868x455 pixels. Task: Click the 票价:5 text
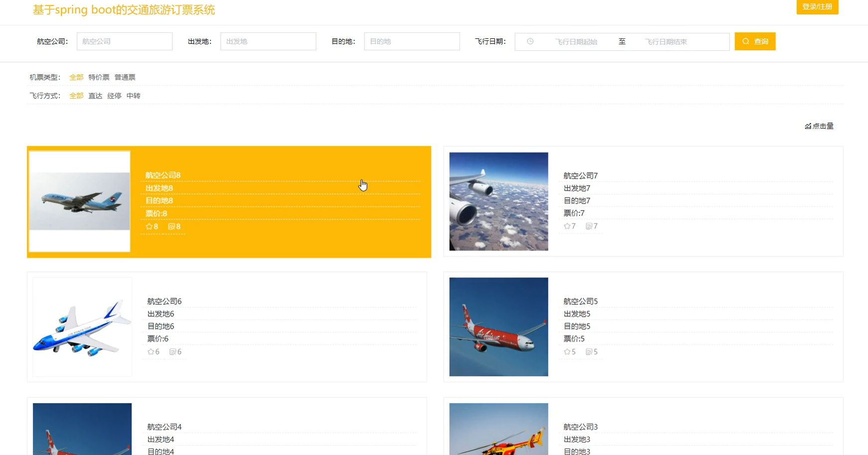[x=574, y=339]
